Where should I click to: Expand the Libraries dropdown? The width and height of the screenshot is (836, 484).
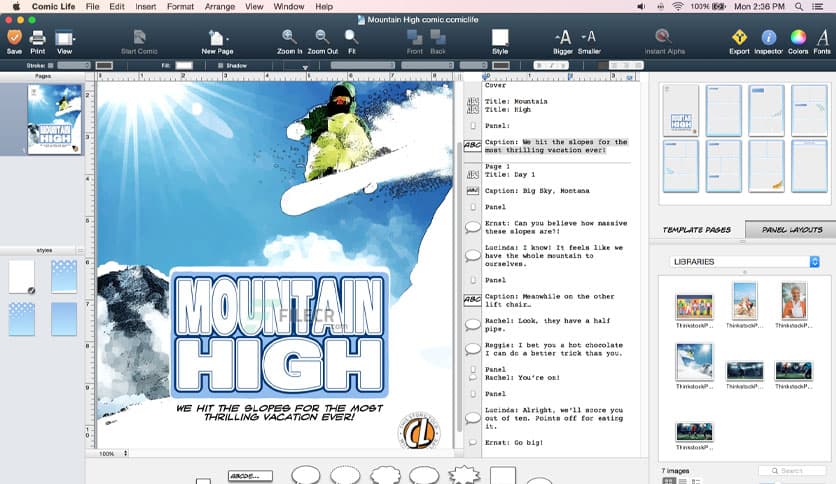(x=744, y=261)
